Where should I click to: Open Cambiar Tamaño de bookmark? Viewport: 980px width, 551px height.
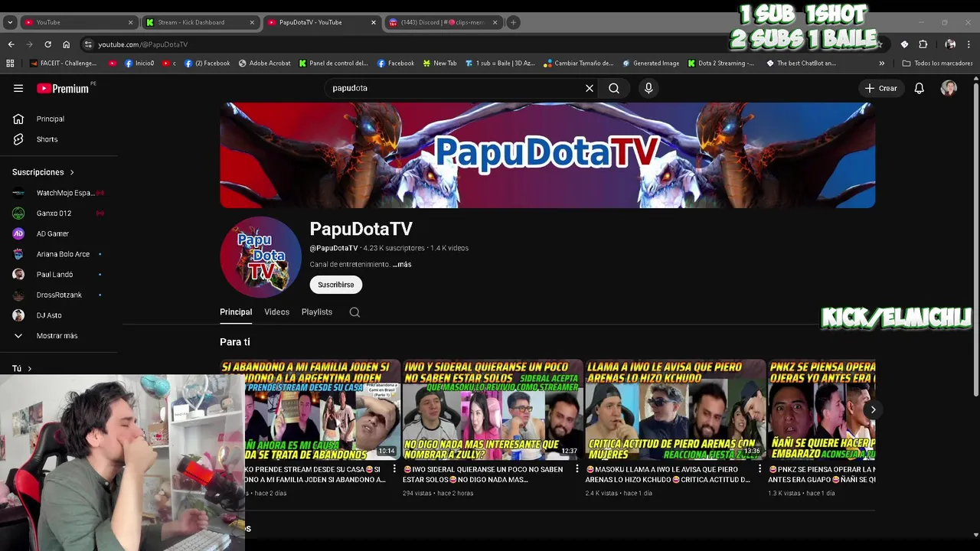(579, 64)
